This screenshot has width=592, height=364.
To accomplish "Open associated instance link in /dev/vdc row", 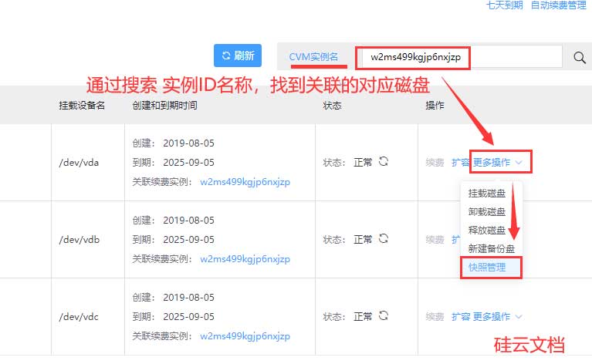I will [245, 336].
